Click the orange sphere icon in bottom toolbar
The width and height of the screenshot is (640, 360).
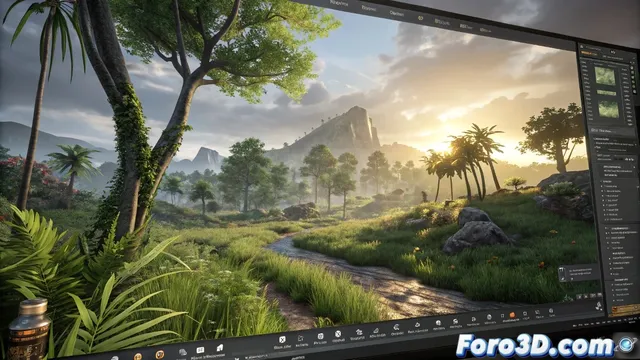click(512, 315)
